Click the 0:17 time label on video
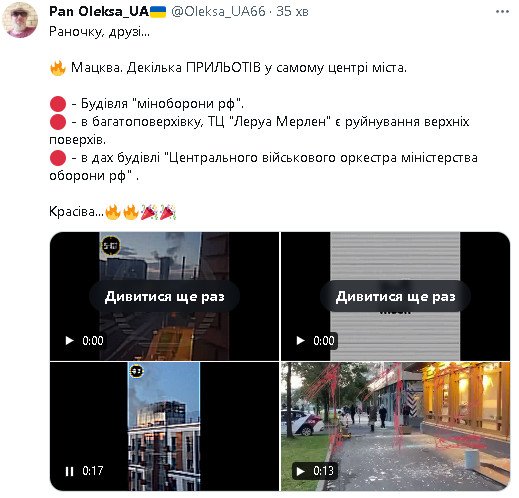The height and width of the screenshot is (498, 519). click(x=93, y=471)
